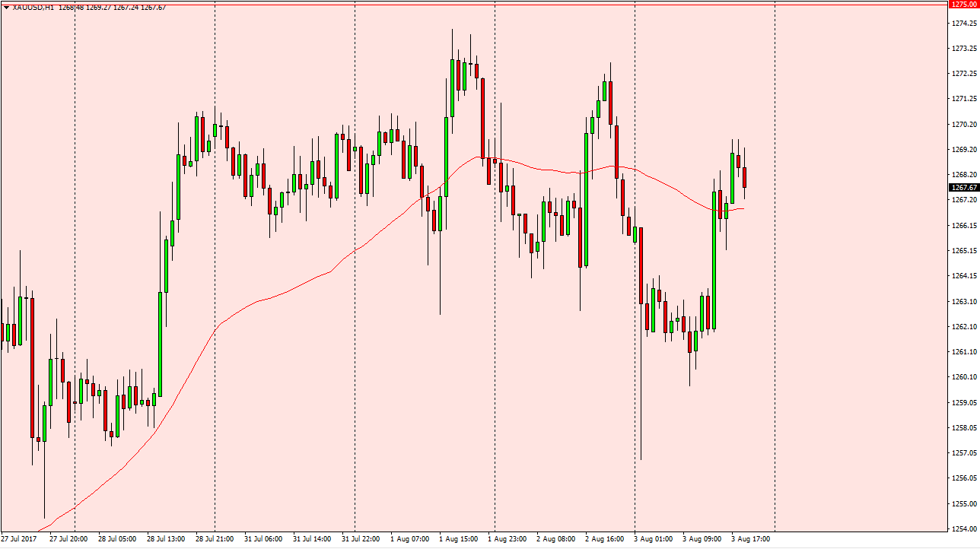Viewport: 980px width, 549px height.
Task: Click the 3 Aug 01:00 time label
Action: 654,539
